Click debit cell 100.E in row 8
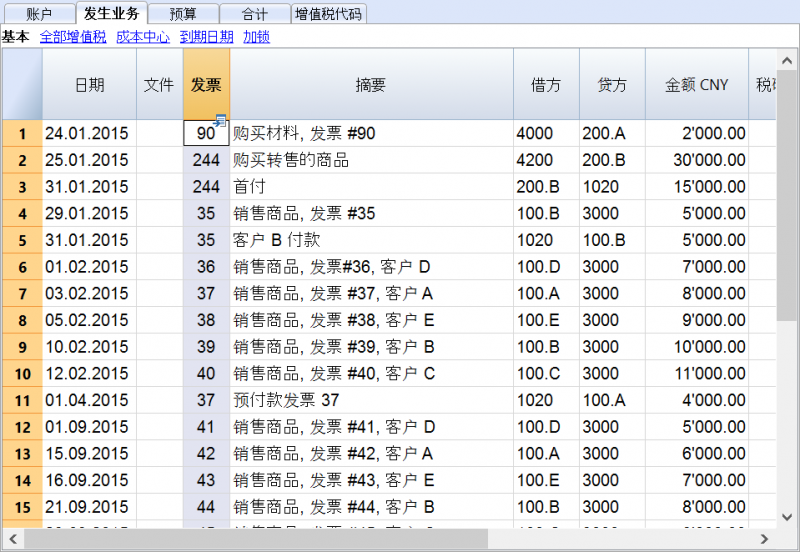 (x=546, y=320)
